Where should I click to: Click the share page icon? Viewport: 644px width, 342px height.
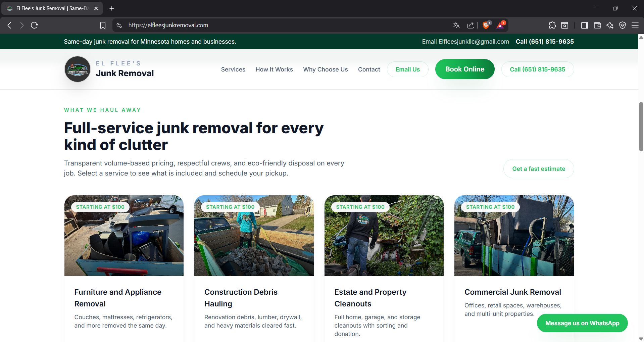point(470,25)
